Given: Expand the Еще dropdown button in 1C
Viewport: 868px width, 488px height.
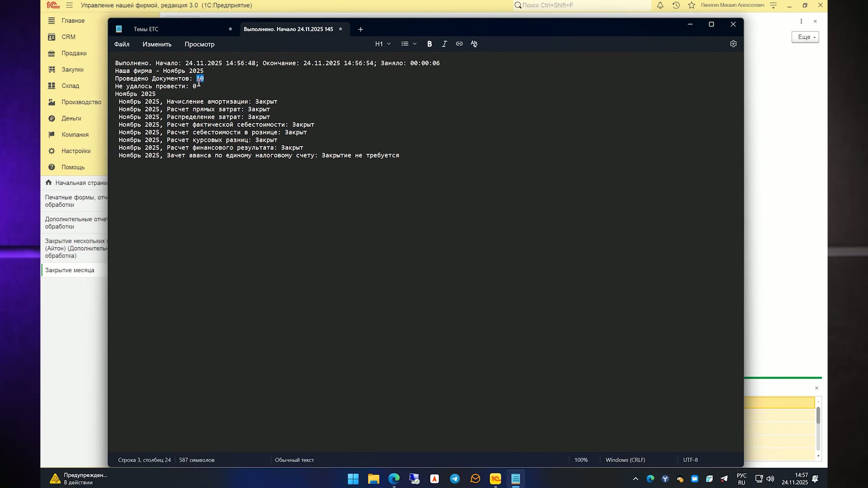Looking at the screenshot, I should click(x=805, y=37).
